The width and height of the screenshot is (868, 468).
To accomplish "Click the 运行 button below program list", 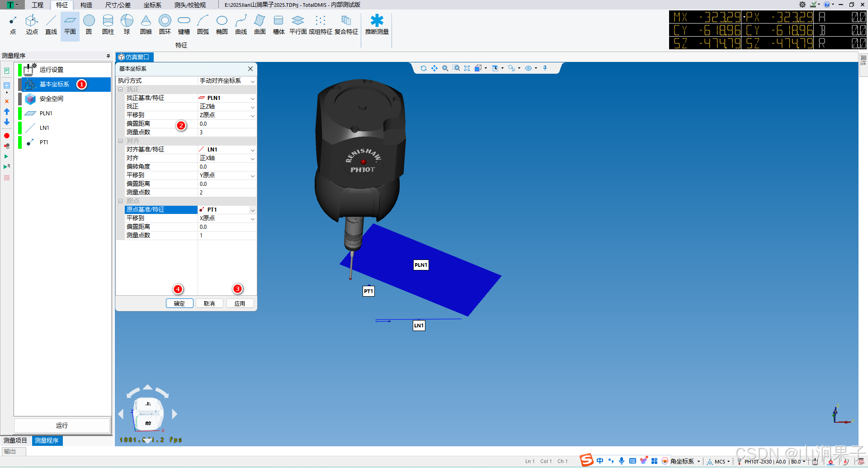I will pyautogui.click(x=62, y=425).
